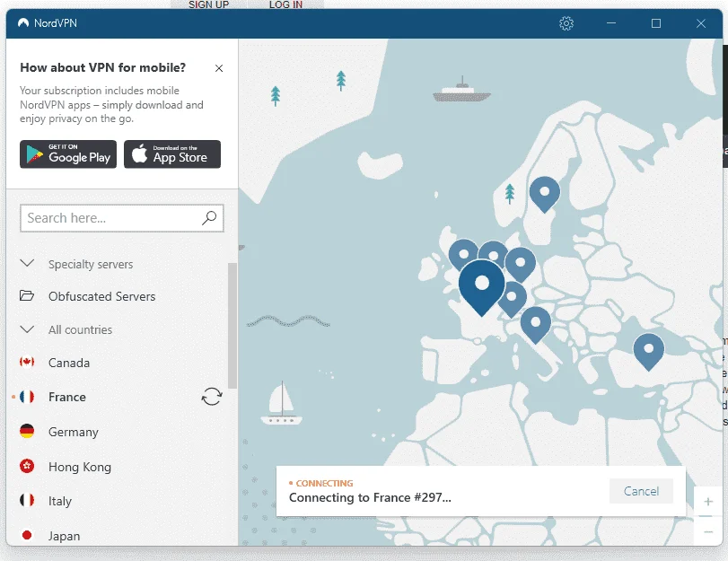Open the LOG IN tab behind window
Image resolution: width=728 pixels, height=561 pixels.
pos(285,4)
